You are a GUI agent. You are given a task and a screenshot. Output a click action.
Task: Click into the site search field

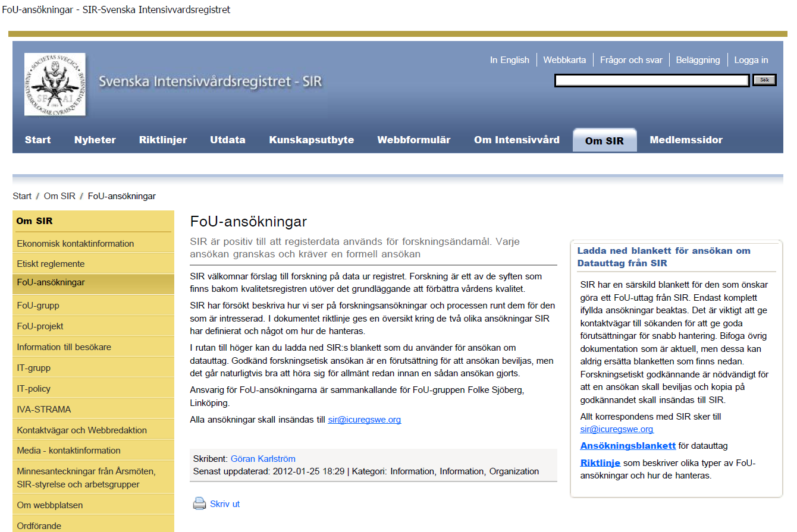click(x=652, y=80)
